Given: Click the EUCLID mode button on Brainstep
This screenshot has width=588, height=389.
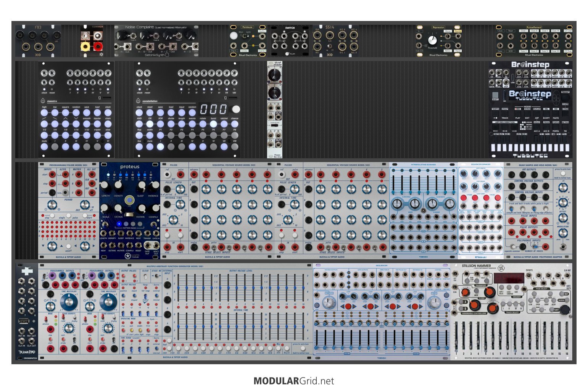Looking at the screenshot, I should 537,113.
